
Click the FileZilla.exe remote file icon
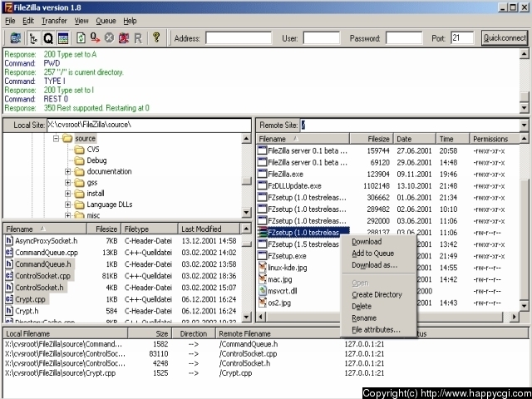(x=263, y=174)
